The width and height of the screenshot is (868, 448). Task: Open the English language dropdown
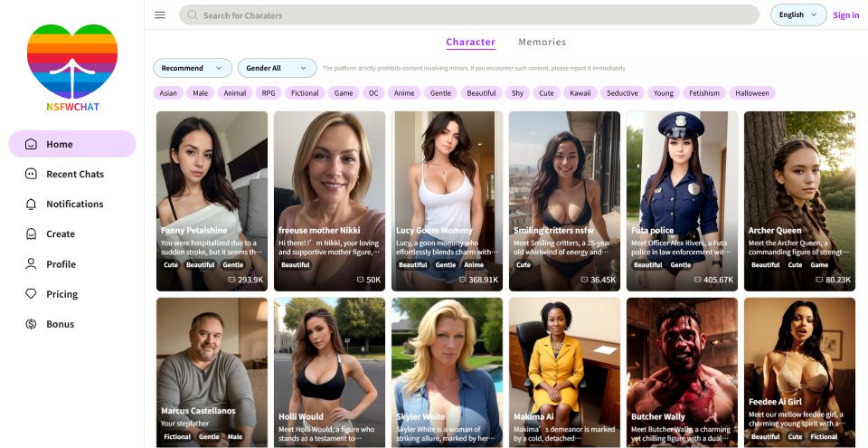(x=797, y=14)
